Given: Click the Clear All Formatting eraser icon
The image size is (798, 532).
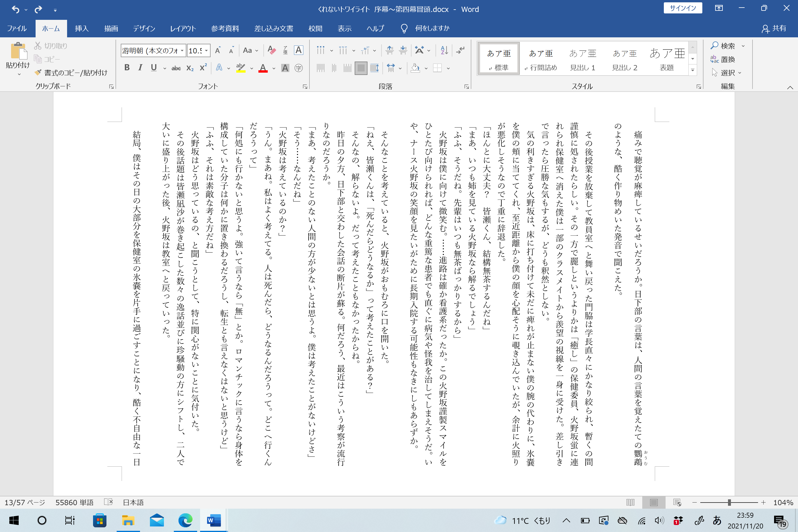Looking at the screenshot, I should (272, 50).
